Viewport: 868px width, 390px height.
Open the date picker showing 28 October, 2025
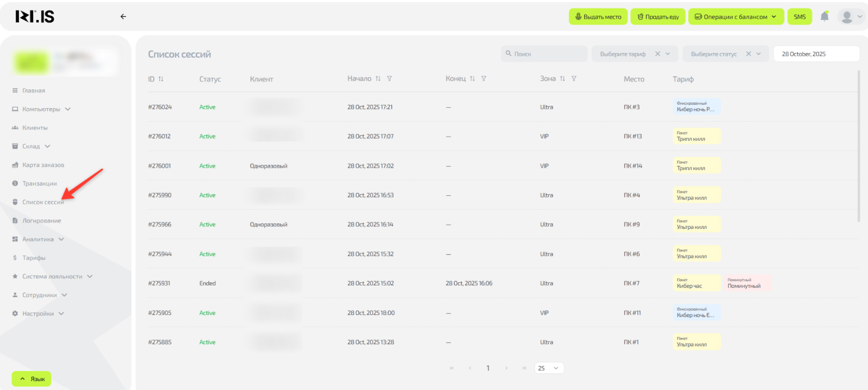point(815,54)
